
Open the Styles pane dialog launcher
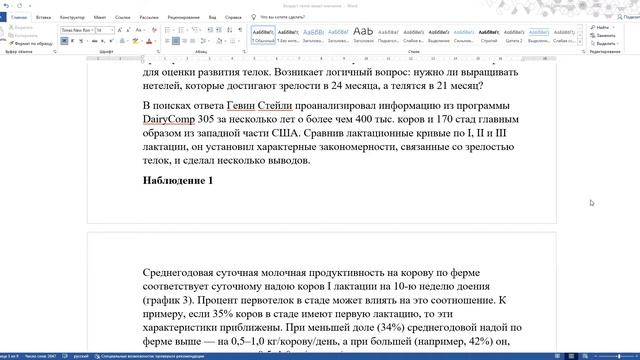point(583,52)
